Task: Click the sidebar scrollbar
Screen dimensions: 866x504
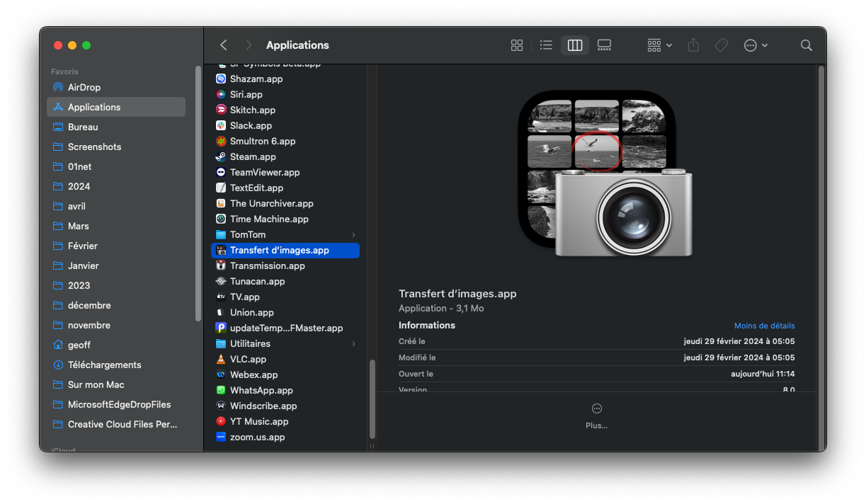Action: [x=198, y=193]
